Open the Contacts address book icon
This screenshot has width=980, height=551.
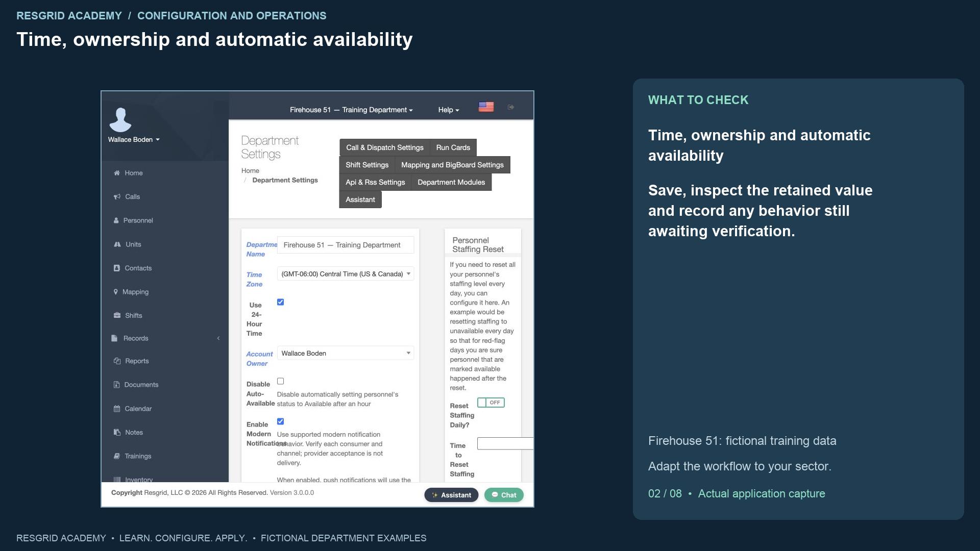(x=117, y=268)
